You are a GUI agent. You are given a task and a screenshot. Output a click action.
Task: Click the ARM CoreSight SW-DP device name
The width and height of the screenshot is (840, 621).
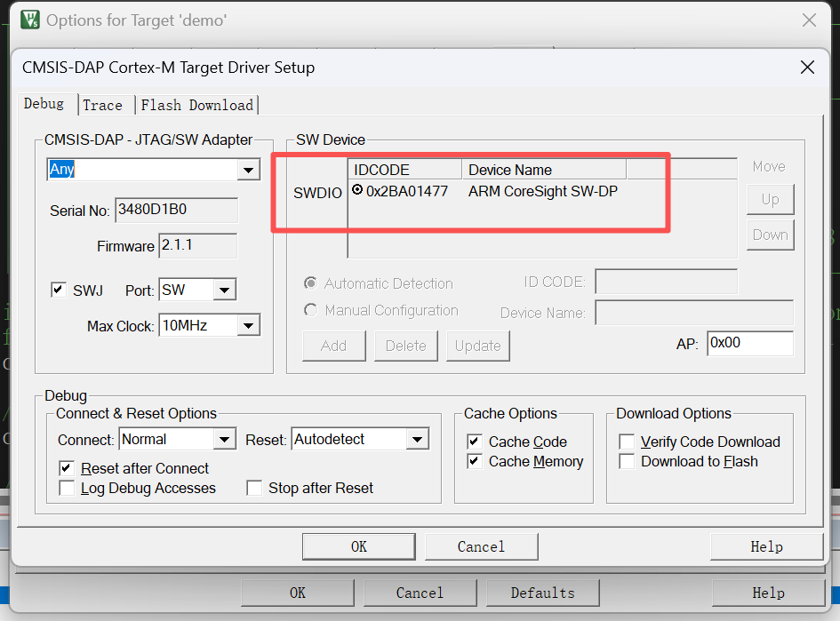543,191
